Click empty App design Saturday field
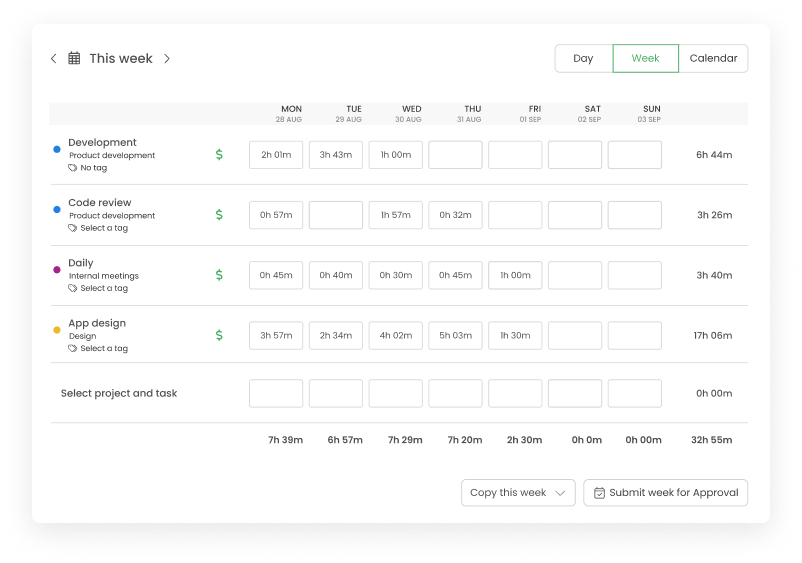 575,335
